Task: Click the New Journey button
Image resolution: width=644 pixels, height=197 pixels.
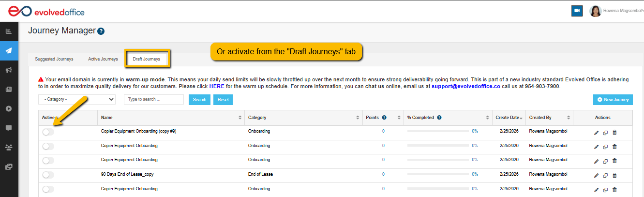Action: 613,100
